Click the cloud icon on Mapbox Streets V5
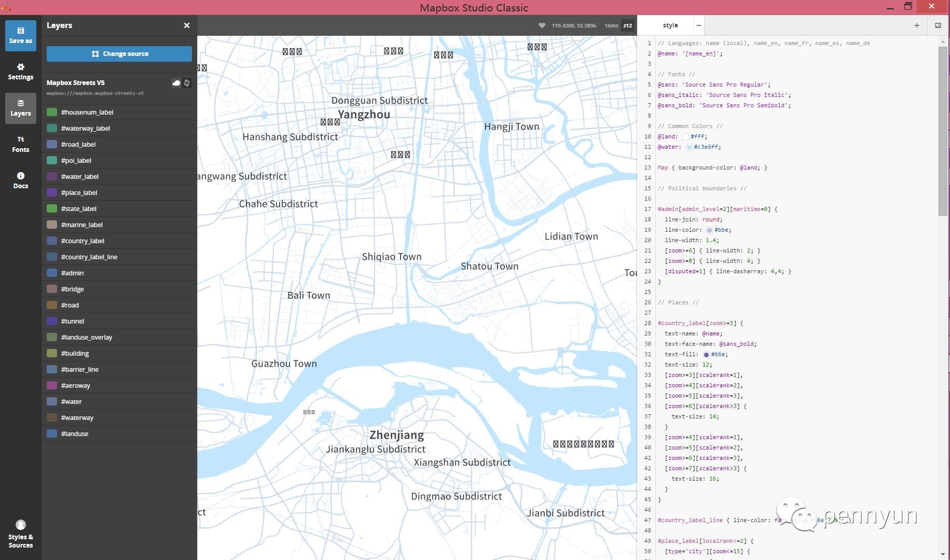 [176, 83]
